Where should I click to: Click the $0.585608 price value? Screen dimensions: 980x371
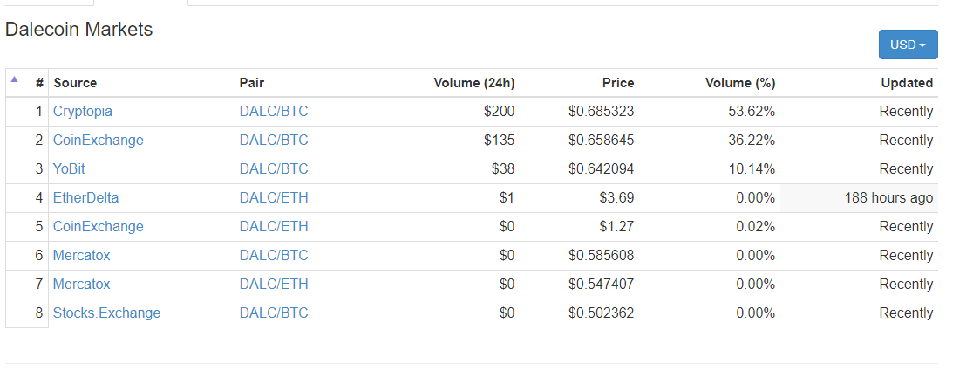(x=602, y=255)
